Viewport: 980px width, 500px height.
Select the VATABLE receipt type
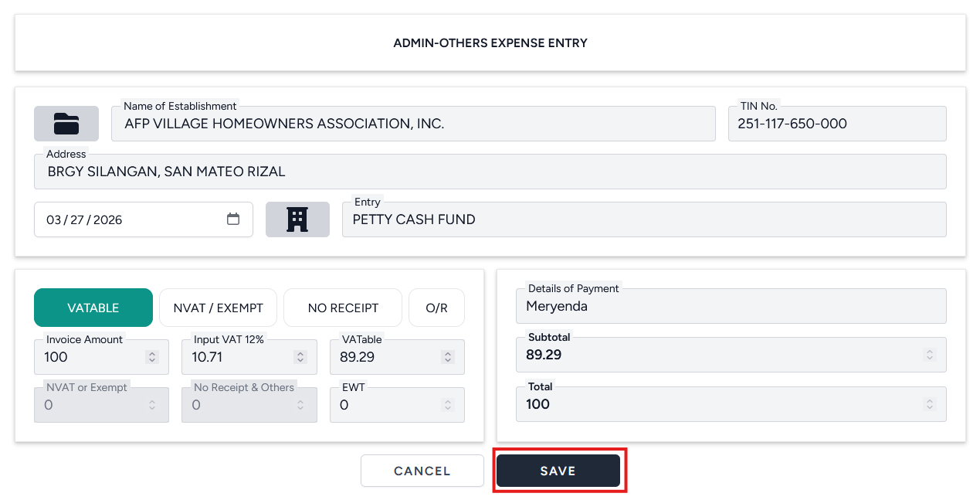click(x=93, y=308)
